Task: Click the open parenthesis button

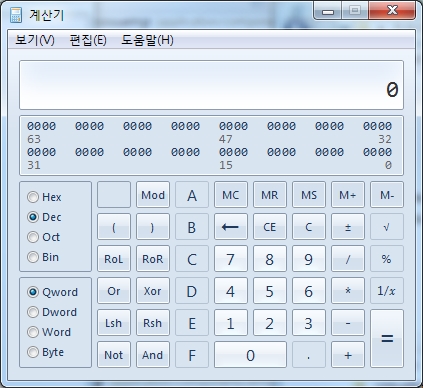Action: [x=114, y=227]
